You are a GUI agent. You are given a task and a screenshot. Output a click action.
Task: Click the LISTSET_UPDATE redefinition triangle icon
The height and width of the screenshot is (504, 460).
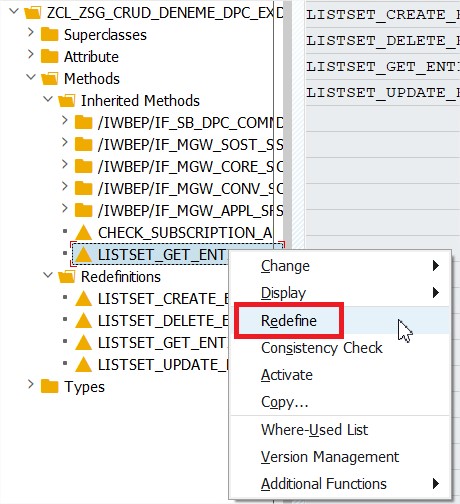click(x=83, y=365)
